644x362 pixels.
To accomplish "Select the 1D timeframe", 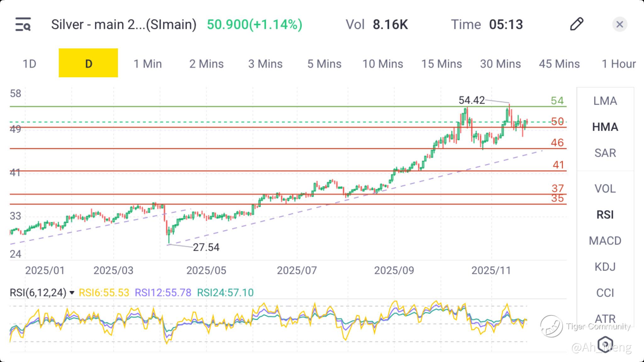I will coord(30,64).
